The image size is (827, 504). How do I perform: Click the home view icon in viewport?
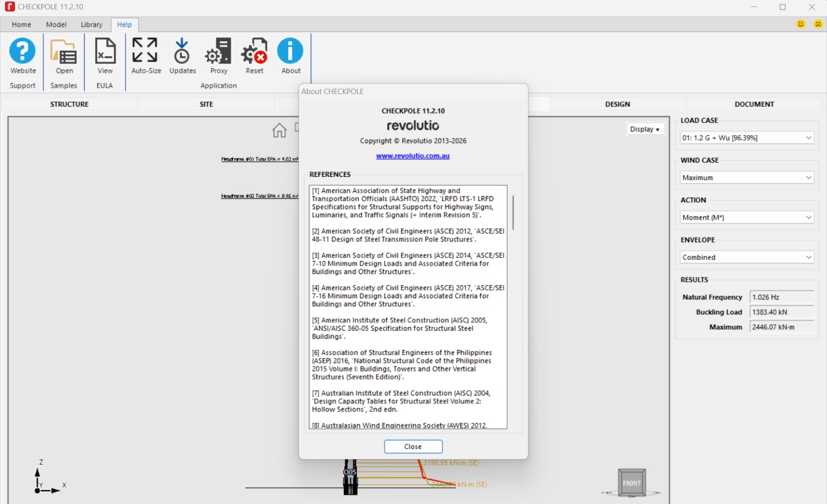pos(279,130)
